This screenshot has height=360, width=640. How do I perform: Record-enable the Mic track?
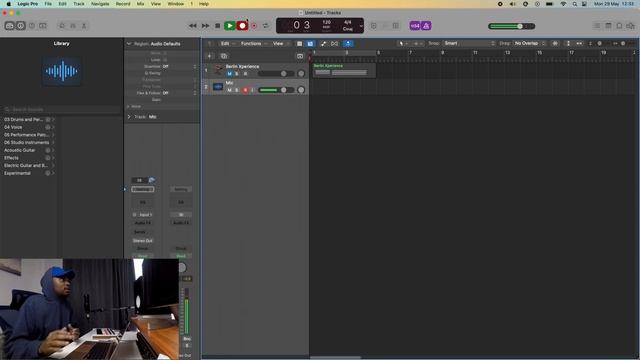(245, 90)
